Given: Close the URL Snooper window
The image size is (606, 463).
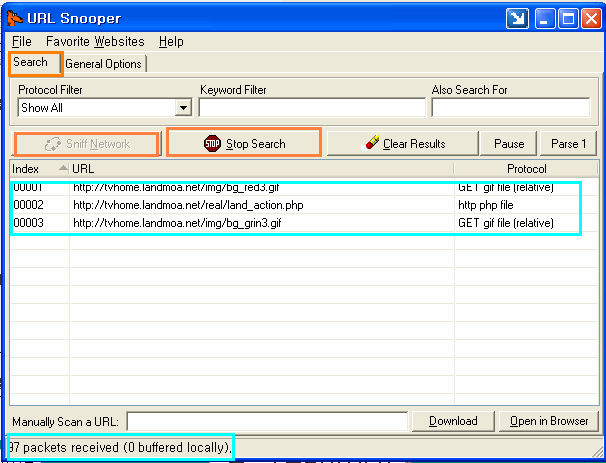Looking at the screenshot, I should pos(591,18).
